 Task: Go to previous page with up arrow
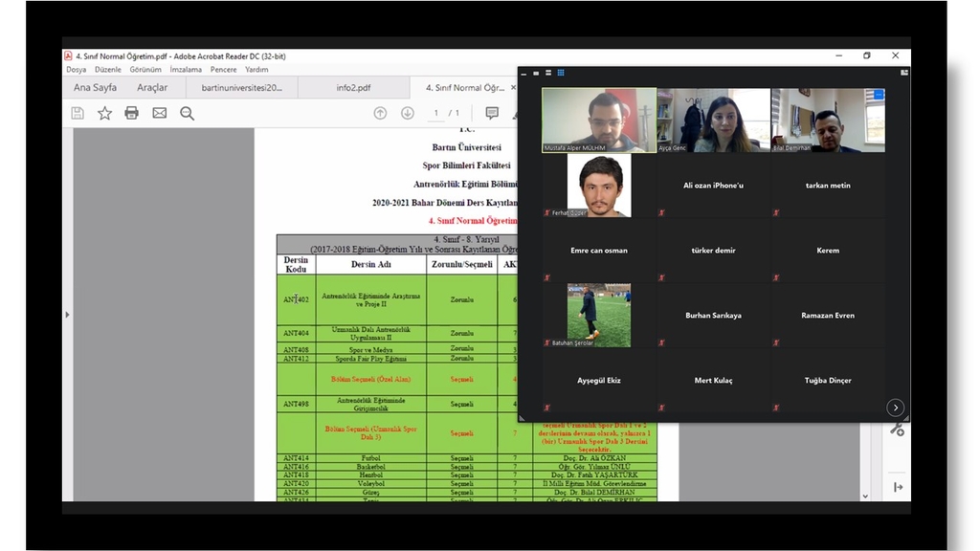point(380,113)
